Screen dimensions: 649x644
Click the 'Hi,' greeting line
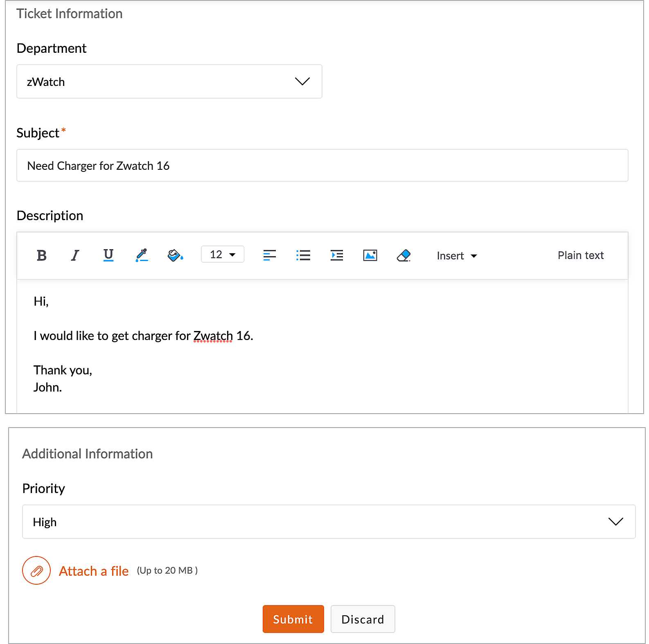coord(41,302)
